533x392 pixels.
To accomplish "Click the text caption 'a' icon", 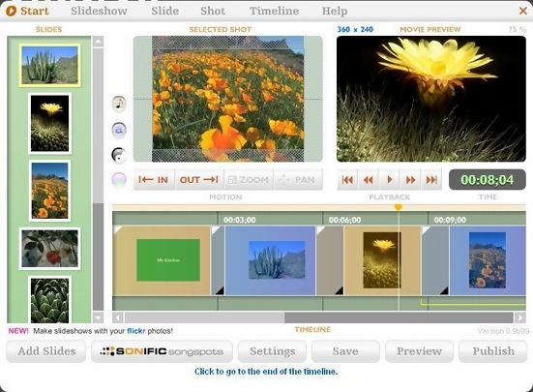I will coord(119,130).
